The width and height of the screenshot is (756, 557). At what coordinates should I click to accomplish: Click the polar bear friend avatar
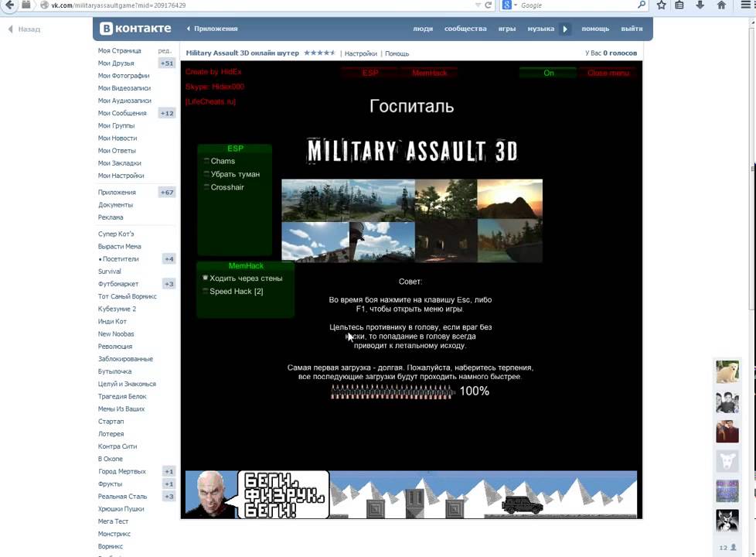(x=727, y=371)
